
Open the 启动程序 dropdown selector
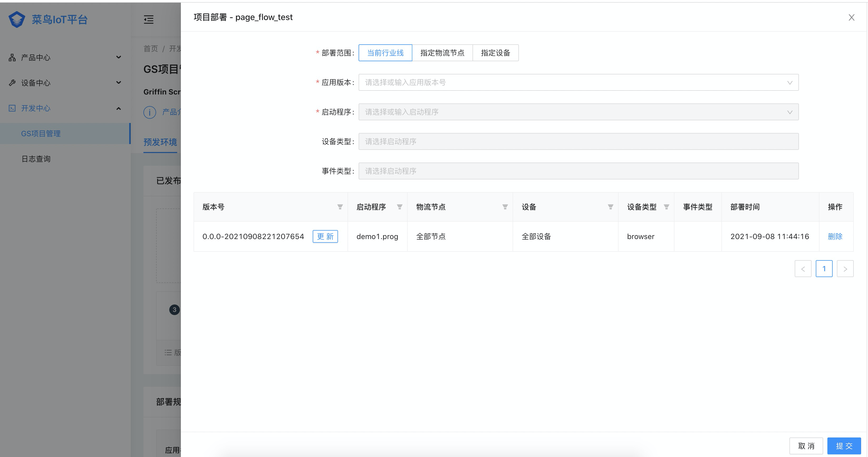[x=578, y=112]
